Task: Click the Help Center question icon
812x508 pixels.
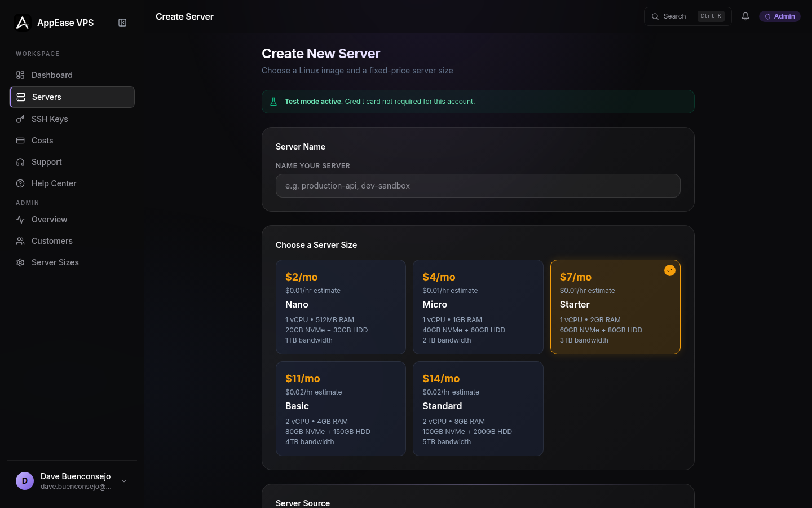Action: tap(20, 183)
